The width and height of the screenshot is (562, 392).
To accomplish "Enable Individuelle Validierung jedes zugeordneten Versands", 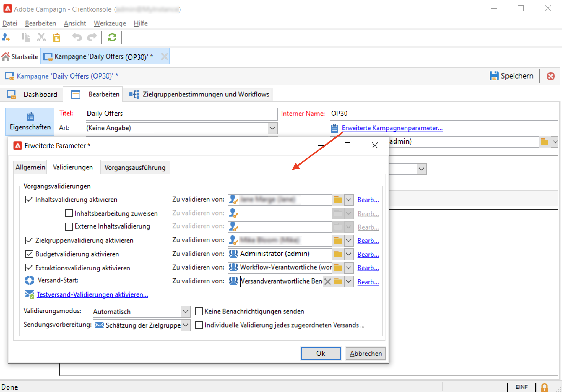I will click(199, 325).
